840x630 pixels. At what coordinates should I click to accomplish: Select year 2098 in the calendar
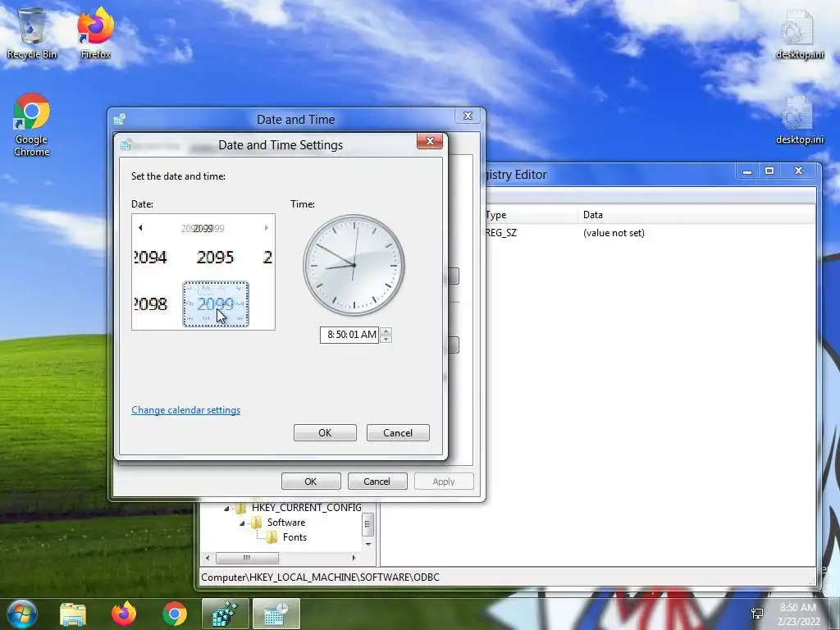coord(151,304)
